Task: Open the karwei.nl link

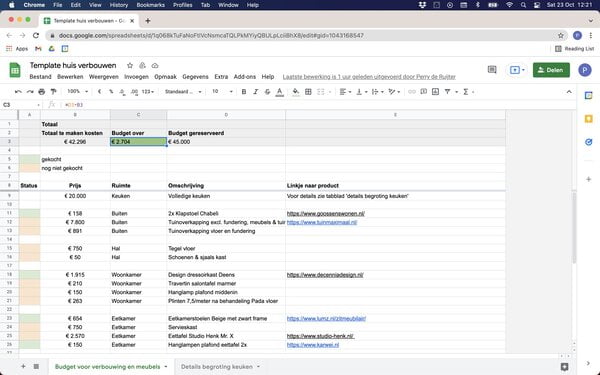Action: pos(313,345)
